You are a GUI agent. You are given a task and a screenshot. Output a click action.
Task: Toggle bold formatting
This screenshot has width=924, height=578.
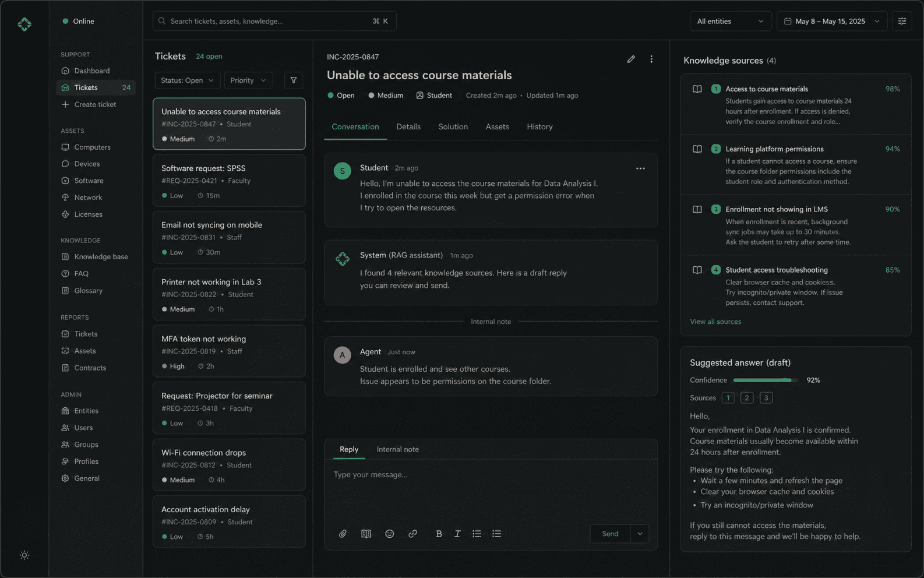tap(439, 534)
